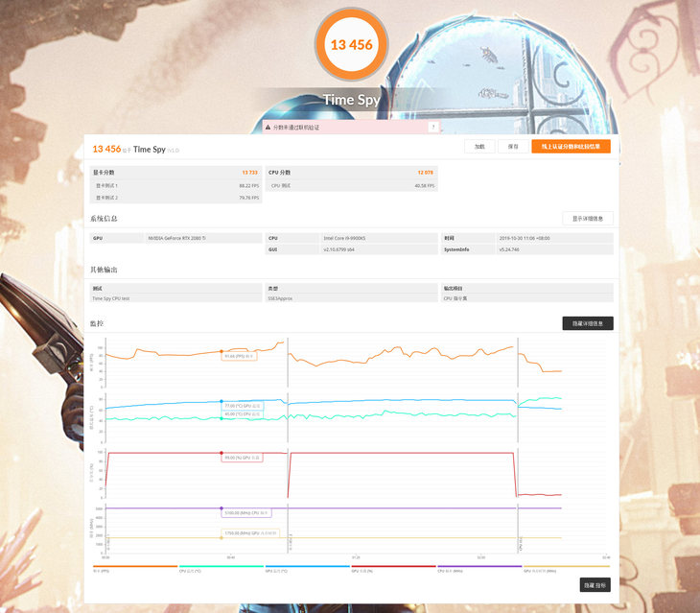Click the score not validated online warning text
The width and height of the screenshot is (700, 613).
[x=296, y=128]
